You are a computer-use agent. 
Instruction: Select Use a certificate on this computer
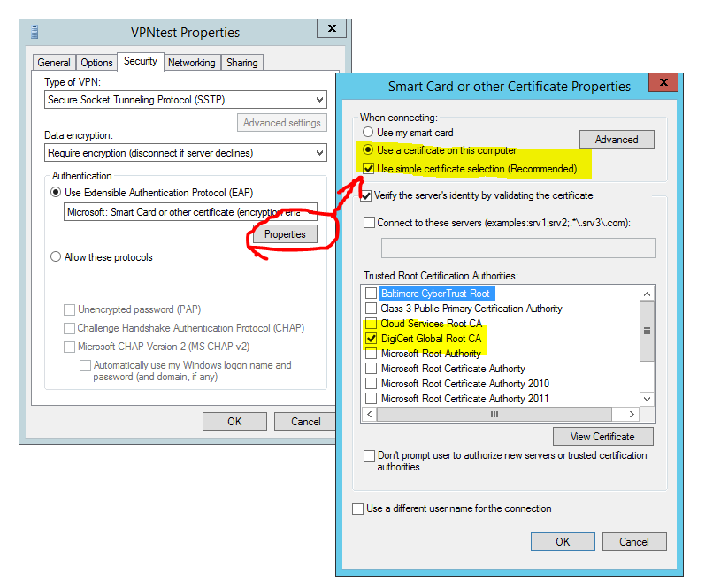pyautogui.click(x=365, y=150)
